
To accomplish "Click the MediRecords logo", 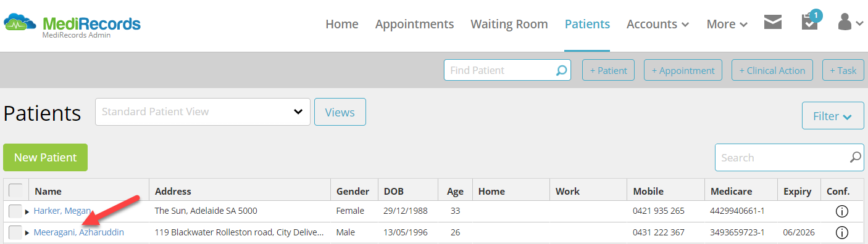I will (x=72, y=25).
